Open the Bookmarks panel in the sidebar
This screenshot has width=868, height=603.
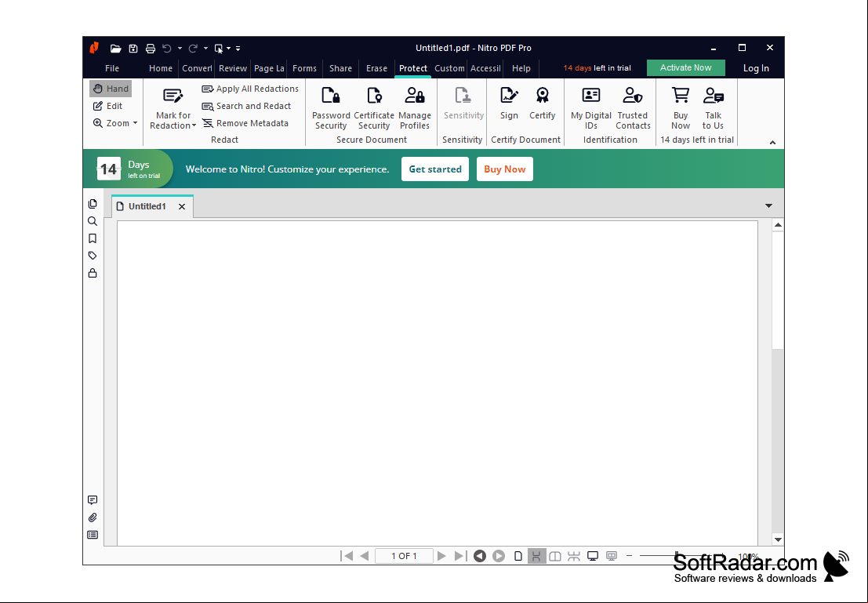93,238
